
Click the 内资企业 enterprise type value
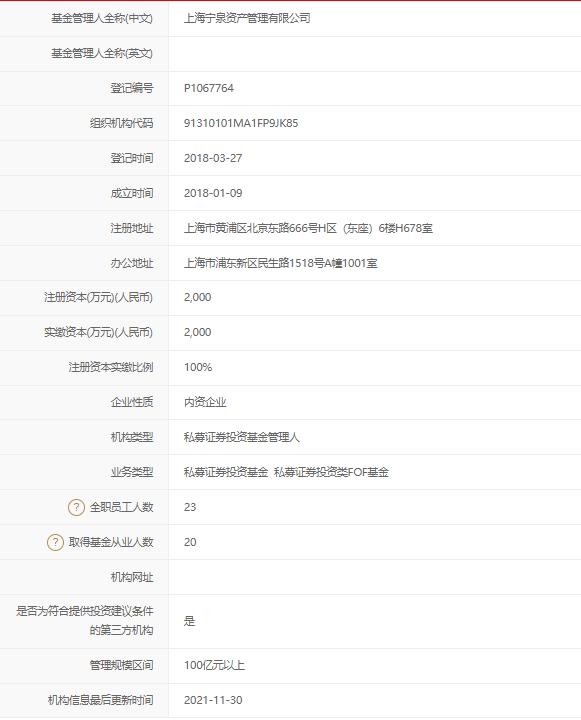click(205, 402)
